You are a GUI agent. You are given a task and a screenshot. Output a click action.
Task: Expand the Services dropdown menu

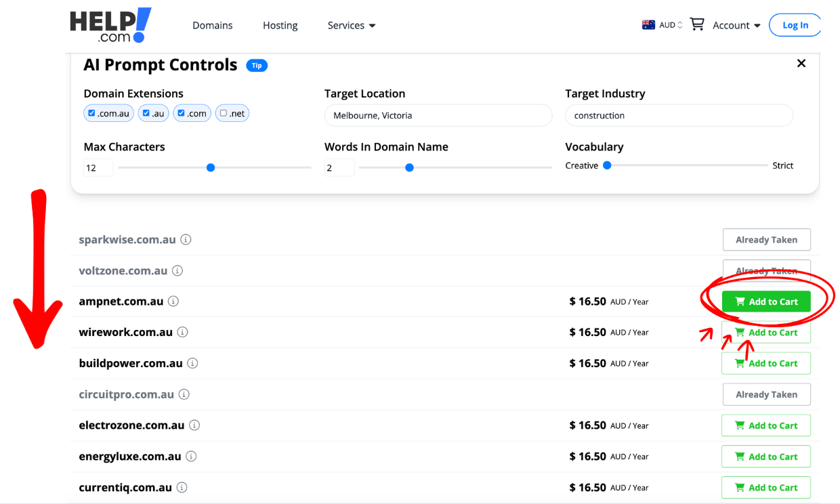point(351,26)
